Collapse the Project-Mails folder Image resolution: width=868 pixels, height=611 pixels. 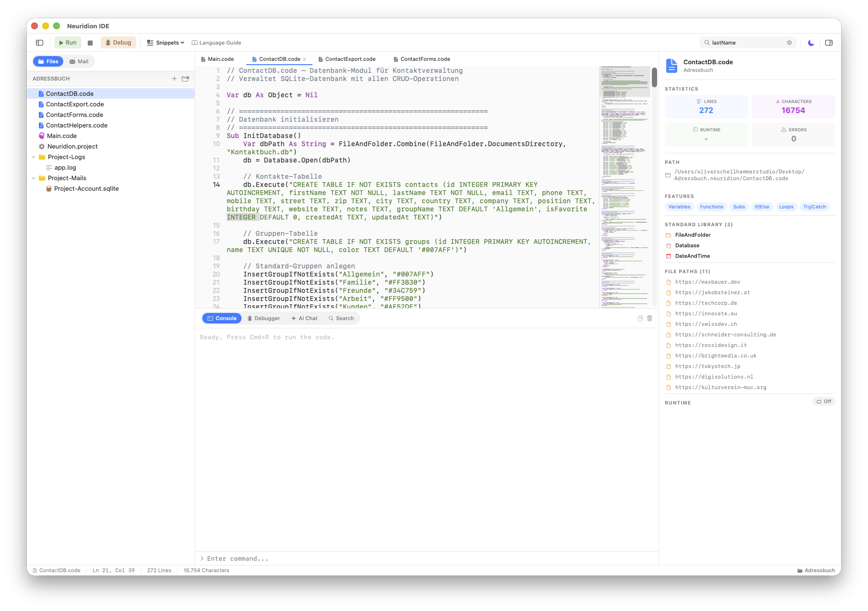[x=33, y=178]
